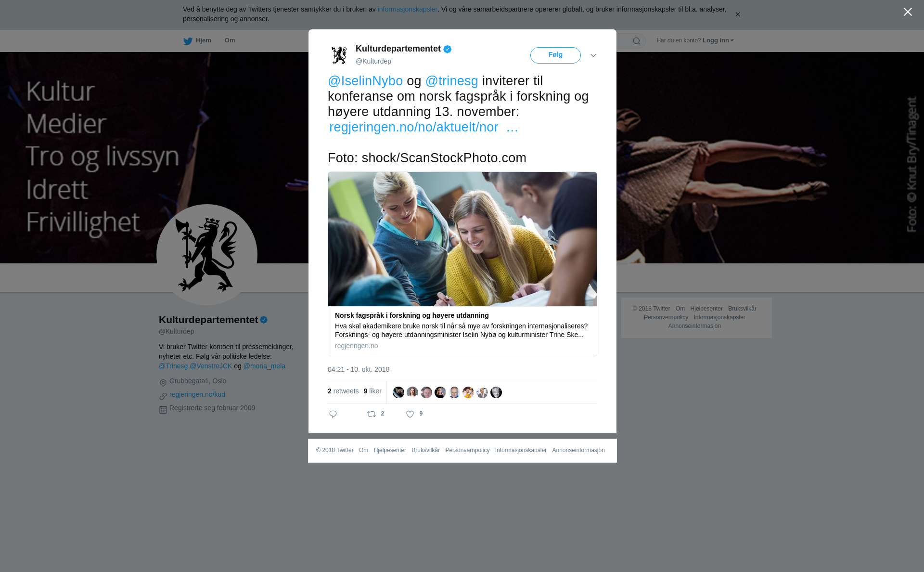
Task: Click the reply speech bubble icon
Action: [x=333, y=414]
